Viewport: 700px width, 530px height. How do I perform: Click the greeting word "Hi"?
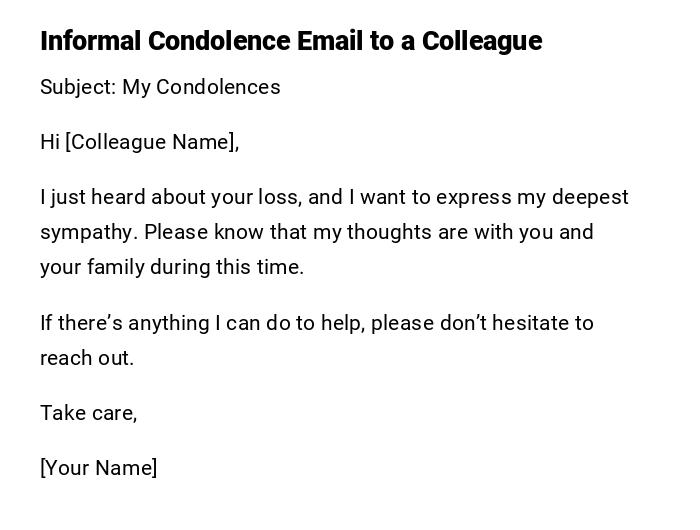click(50, 142)
